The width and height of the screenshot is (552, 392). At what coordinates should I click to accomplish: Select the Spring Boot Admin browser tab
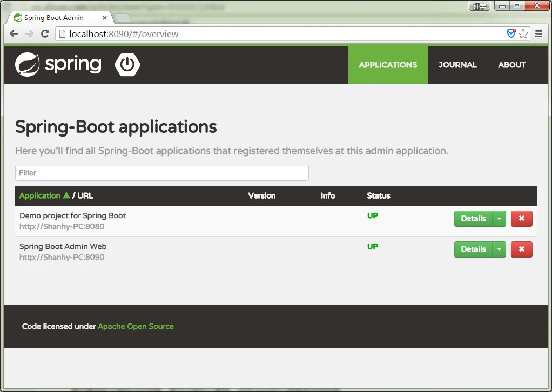pos(60,18)
